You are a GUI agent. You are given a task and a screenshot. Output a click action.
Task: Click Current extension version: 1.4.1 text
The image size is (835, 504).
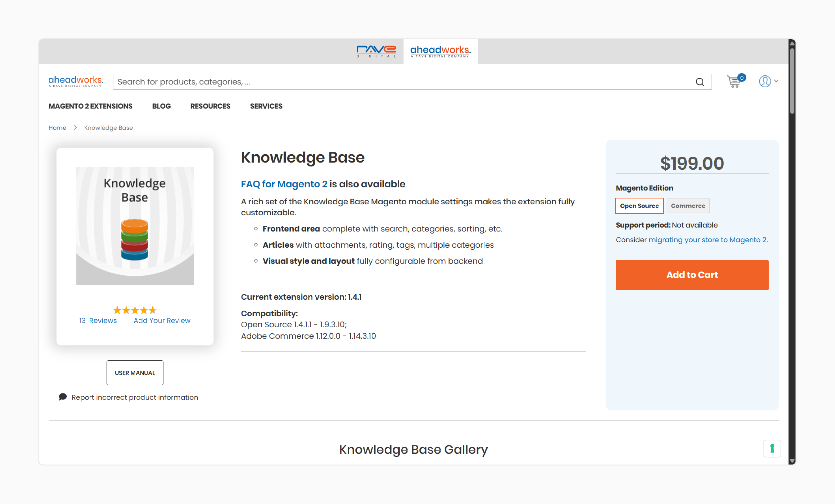coord(301,297)
